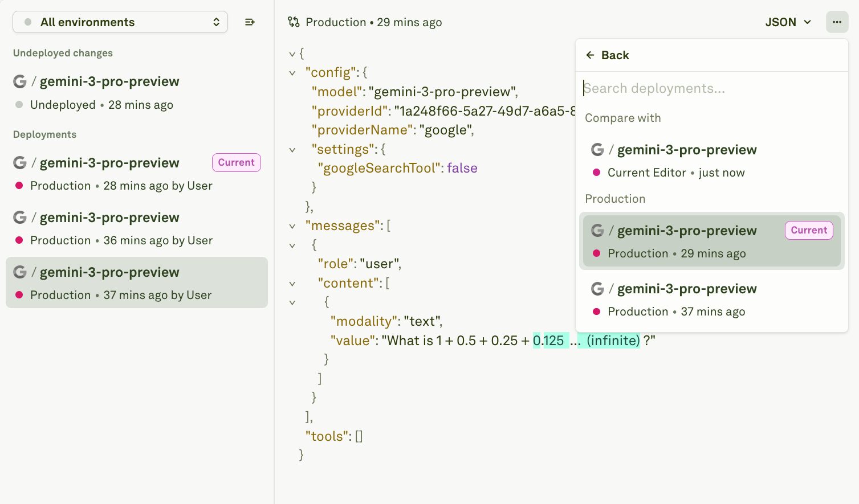Click the Current badge in the compare popup

[x=809, y=230]
